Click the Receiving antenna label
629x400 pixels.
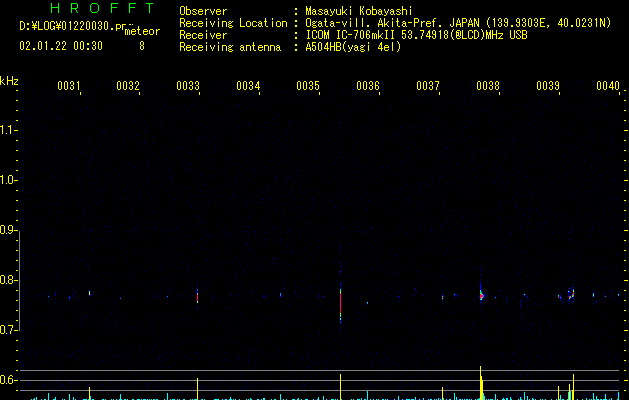point(230,47)
